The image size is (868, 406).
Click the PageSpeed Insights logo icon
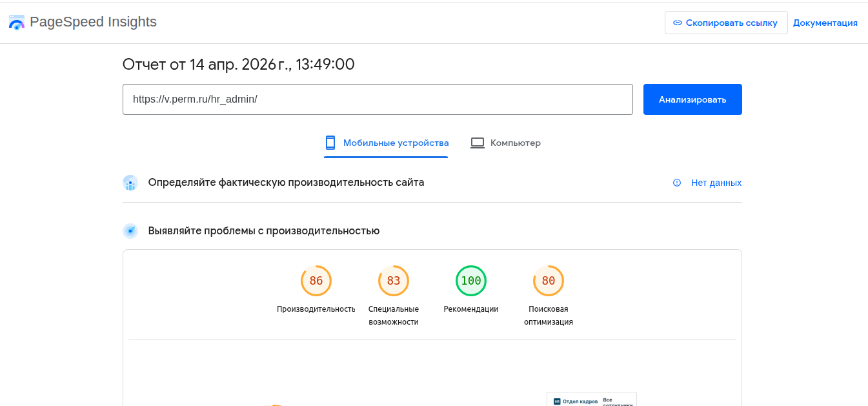point(17,22)
